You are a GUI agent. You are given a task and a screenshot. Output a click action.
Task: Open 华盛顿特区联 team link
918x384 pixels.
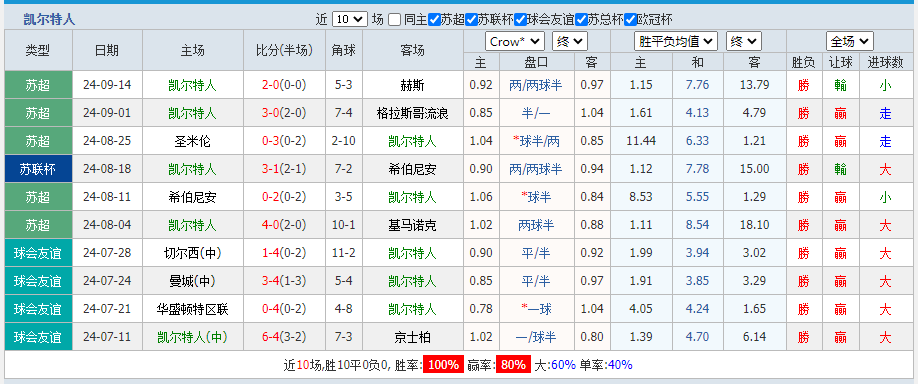coord(193,309)
